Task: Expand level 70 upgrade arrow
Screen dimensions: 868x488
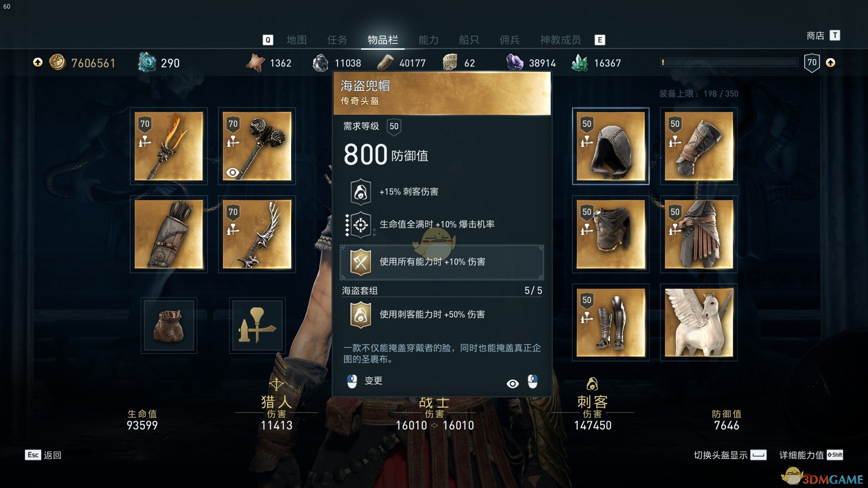Action: pyautogui.click(x=830, y=62)
